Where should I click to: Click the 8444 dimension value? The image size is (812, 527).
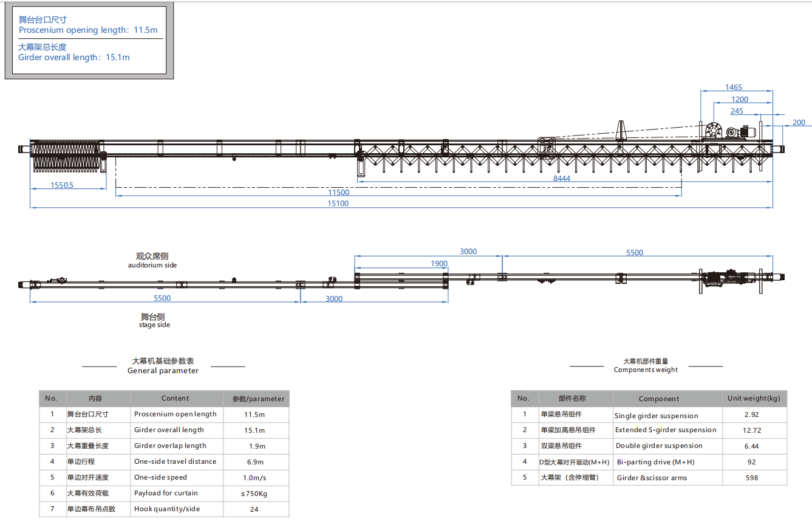pos(561,178)
